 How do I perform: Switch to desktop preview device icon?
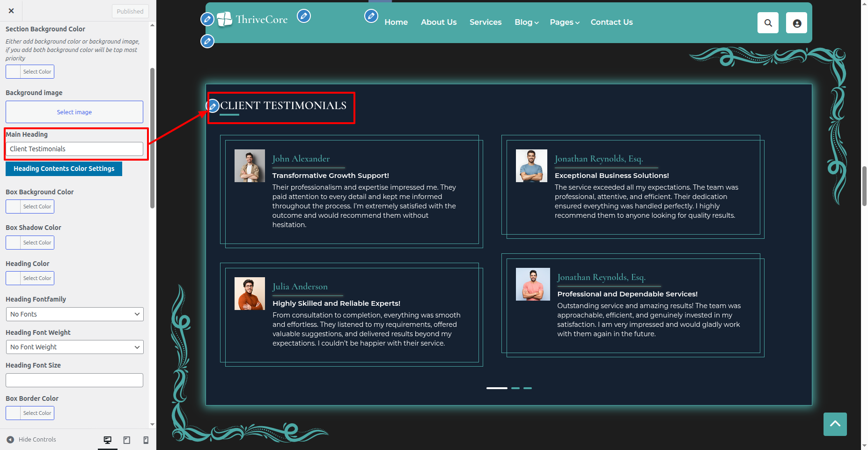pyautogui.click(x=108, y=440)
